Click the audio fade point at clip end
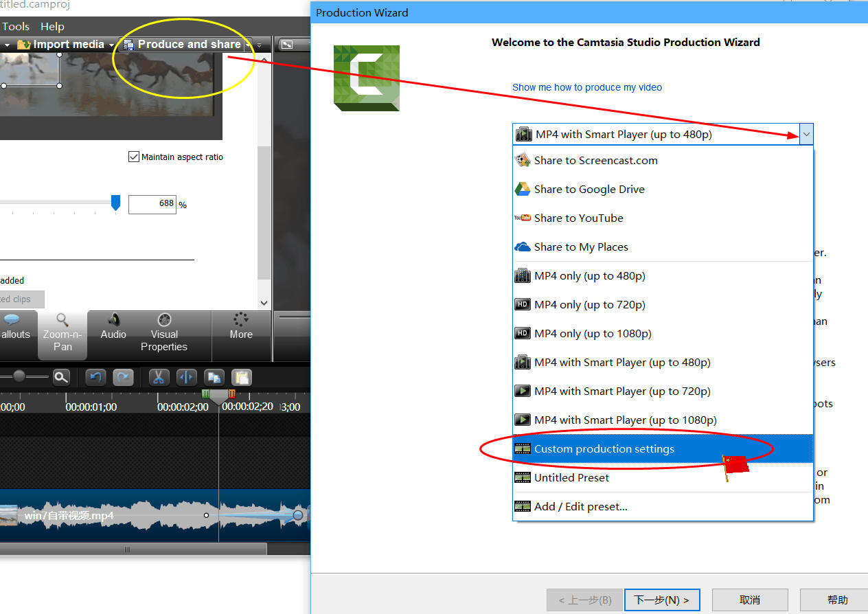868x614 pixels. pyautogui.click(x=298, y=515)
